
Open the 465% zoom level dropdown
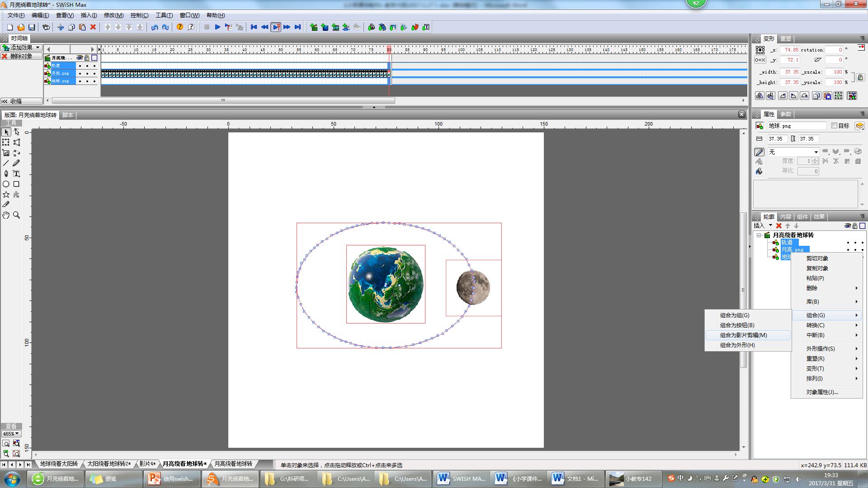[11, 433]
